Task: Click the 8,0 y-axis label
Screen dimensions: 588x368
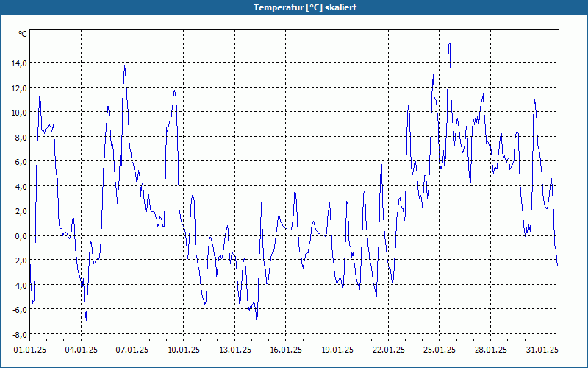Action: coord(21,137)
